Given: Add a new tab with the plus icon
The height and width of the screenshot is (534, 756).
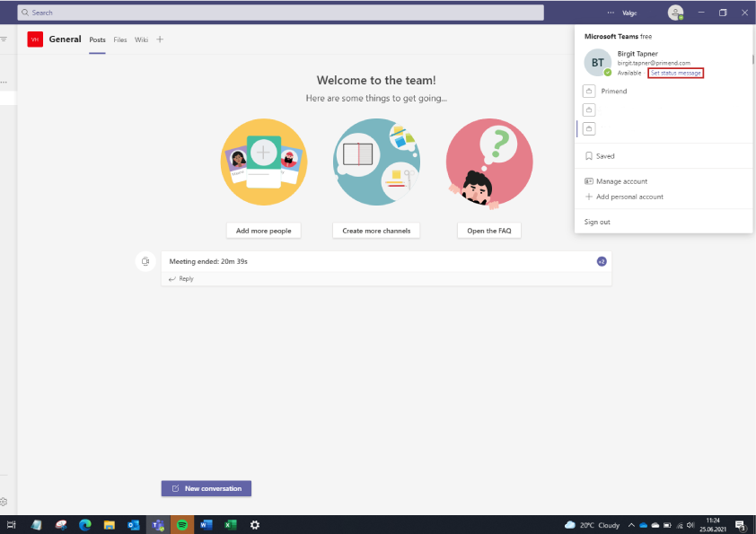Looking at the screenshot, I should coord(160,39).
